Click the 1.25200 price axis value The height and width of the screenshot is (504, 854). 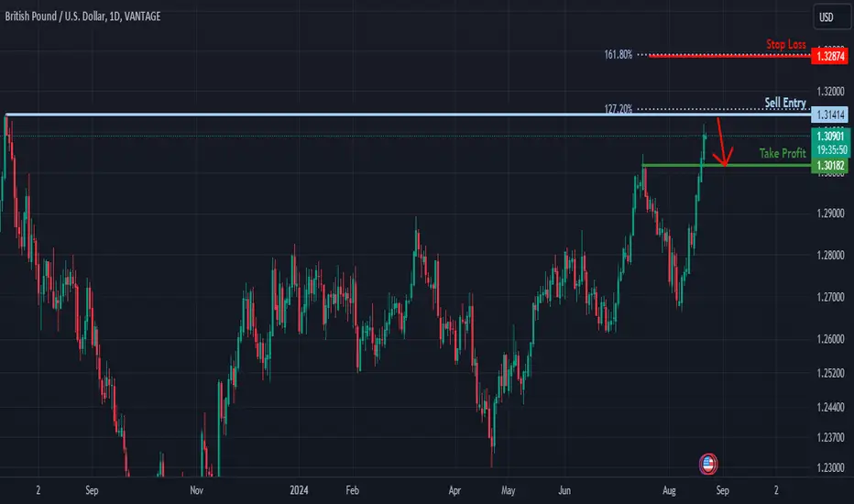tap(830, 373)
